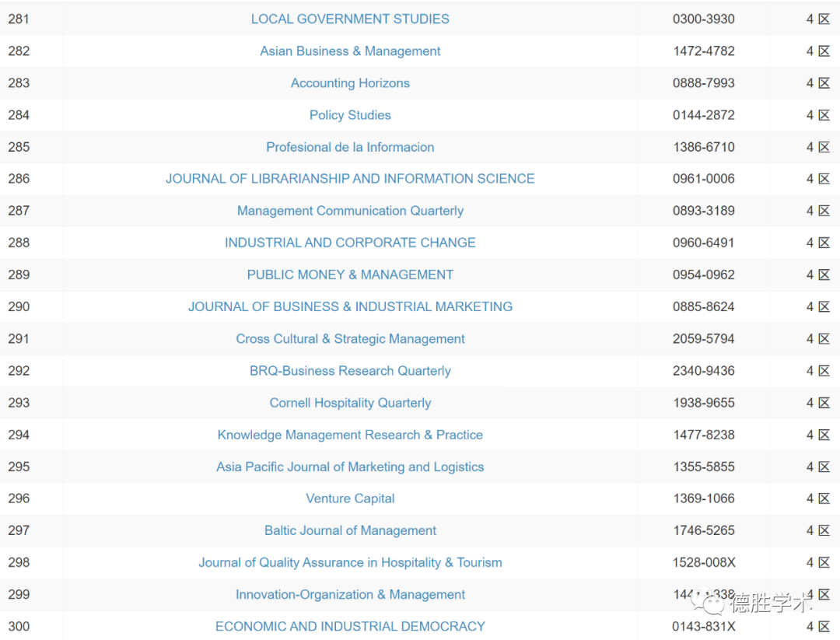
Task: Select ISSN 2340-9436 cell
Action: [703, 371]
